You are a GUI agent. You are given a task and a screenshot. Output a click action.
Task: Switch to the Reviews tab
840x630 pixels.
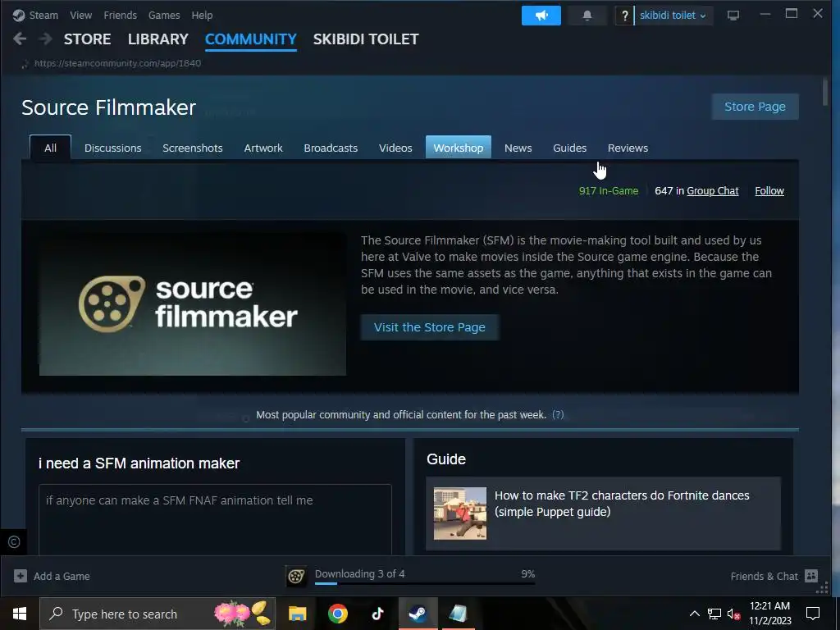(x=628, y=148)
